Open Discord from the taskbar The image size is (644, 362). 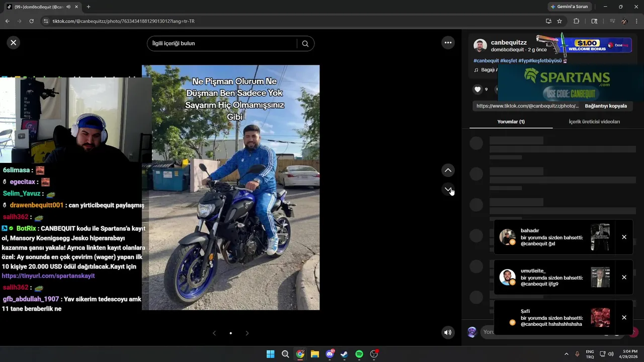click(x=330, y=354)
